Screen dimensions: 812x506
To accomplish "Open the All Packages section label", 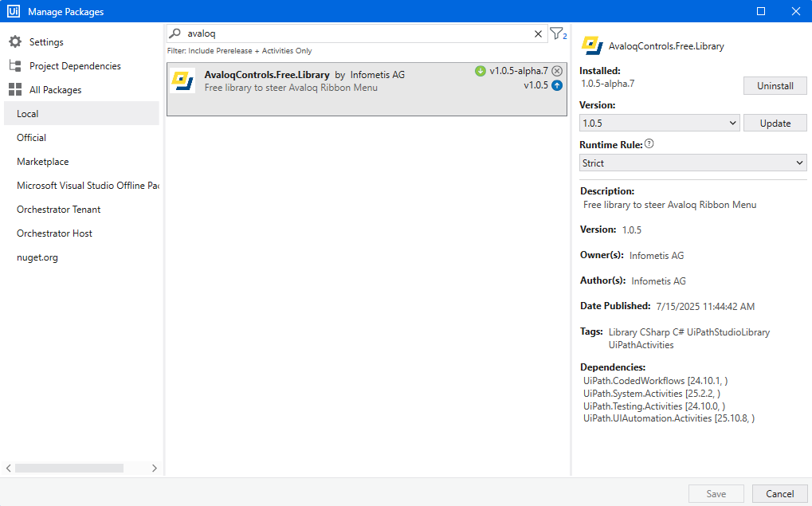I will click(56, 89).
